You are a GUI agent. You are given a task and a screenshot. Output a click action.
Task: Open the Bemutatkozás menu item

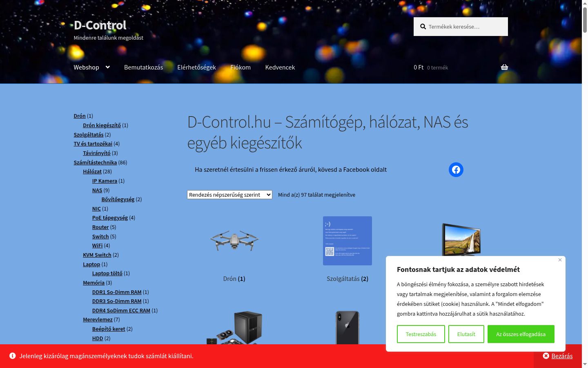coord(143,67)
